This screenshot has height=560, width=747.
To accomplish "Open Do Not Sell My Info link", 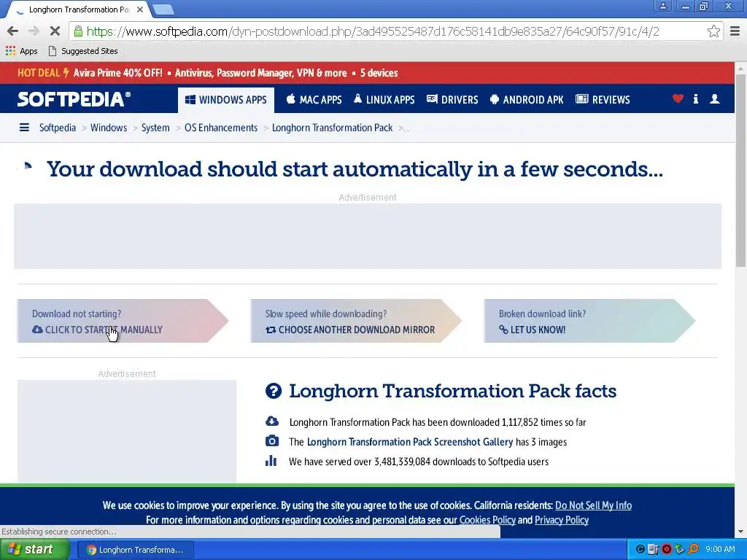I will [x=593, y=505].
